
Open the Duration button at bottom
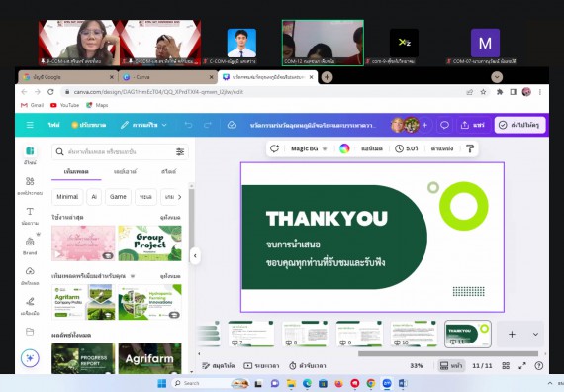tap(261, 366)
